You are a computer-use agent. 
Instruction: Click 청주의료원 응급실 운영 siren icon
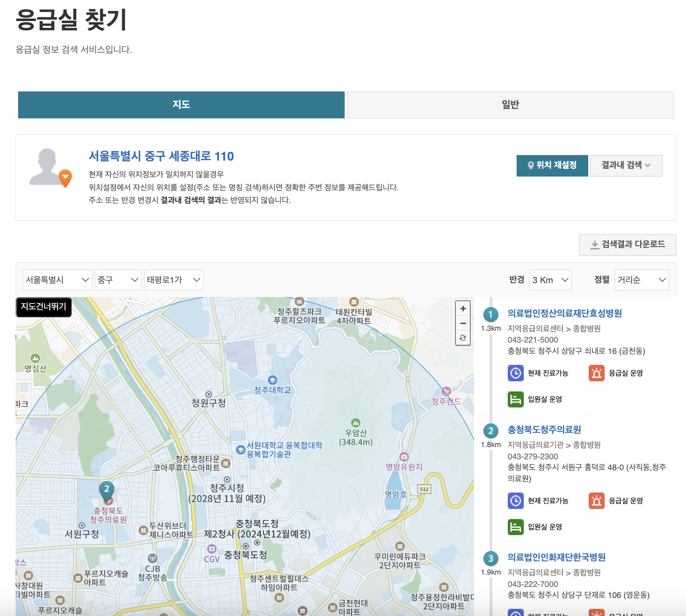[596, 501]
